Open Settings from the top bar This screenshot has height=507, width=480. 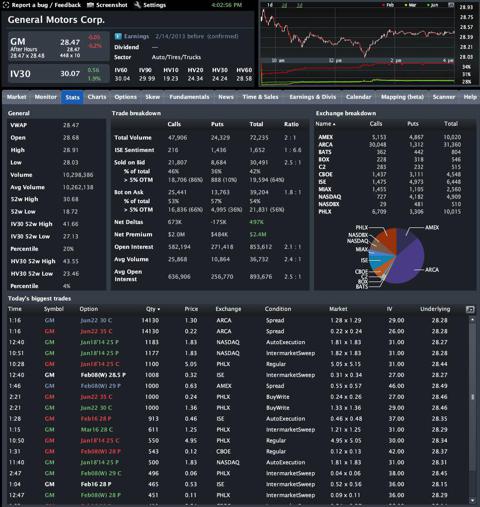point(154,5)
